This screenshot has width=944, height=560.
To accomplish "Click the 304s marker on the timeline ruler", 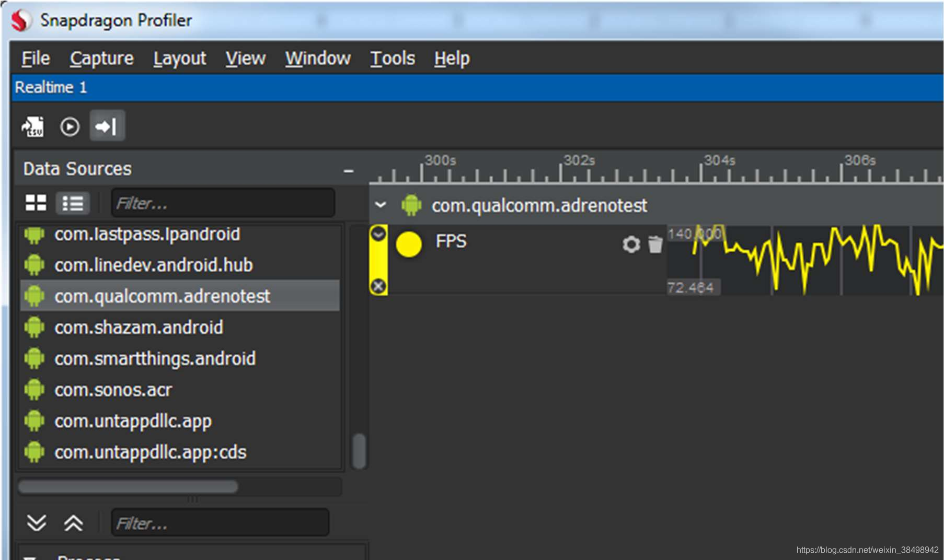I will tap(720, 160).
